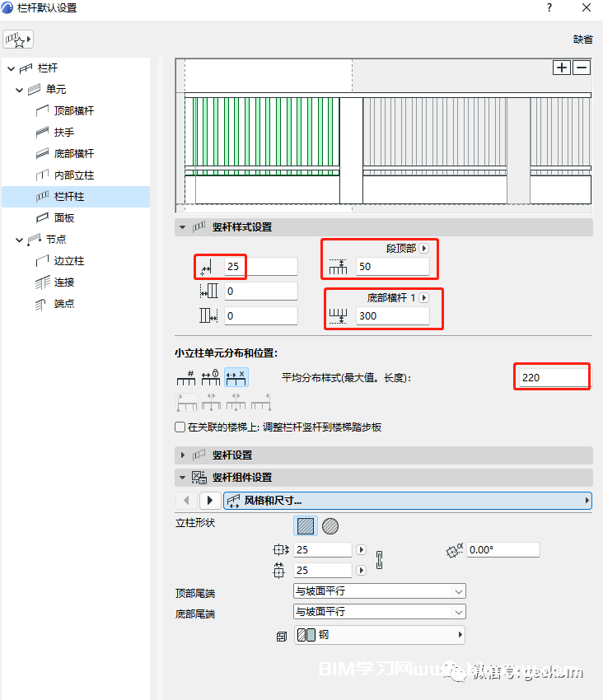The image size is (603, 700).
Task: Select equal distribution by max length mode
Action: pyautogui.click(x=236, y=378)
